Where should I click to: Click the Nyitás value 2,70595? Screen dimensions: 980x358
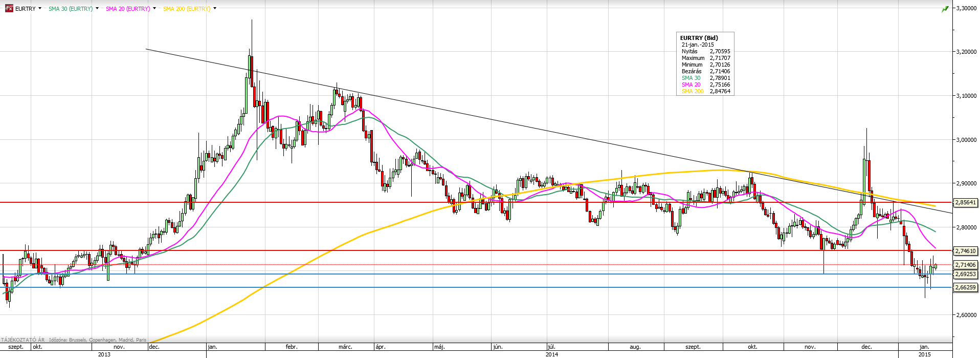pos(720,51)
